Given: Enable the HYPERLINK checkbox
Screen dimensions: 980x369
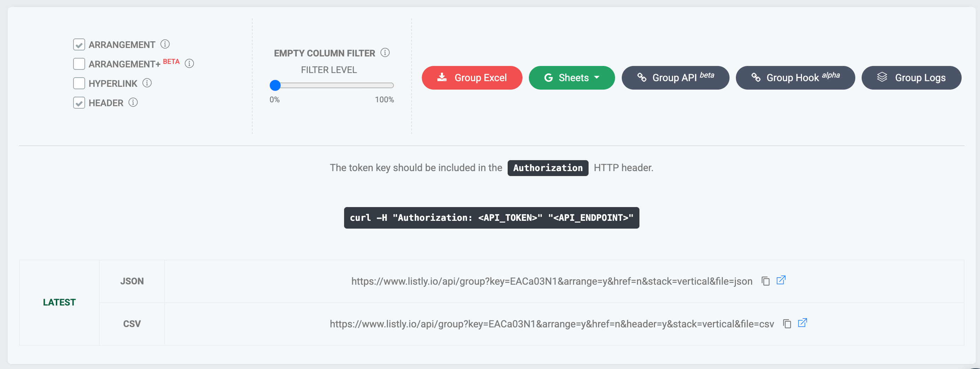Looking at the screenshot, I should [79, 83].
